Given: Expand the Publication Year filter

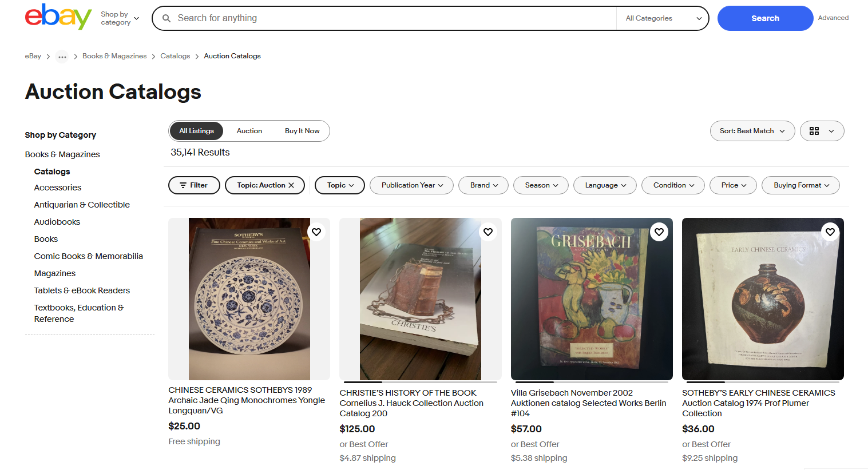Looking at the screenshot, I should (x=411, y=185).
